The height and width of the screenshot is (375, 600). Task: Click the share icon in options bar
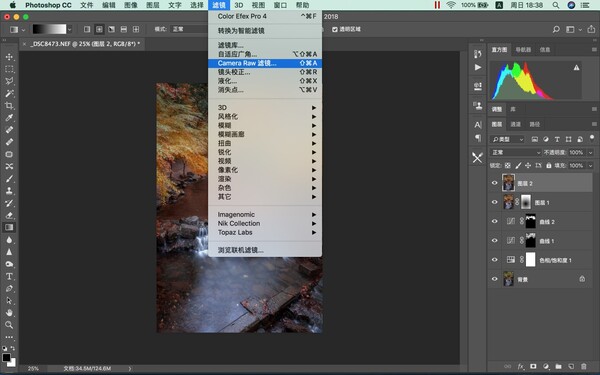[591, 29]
